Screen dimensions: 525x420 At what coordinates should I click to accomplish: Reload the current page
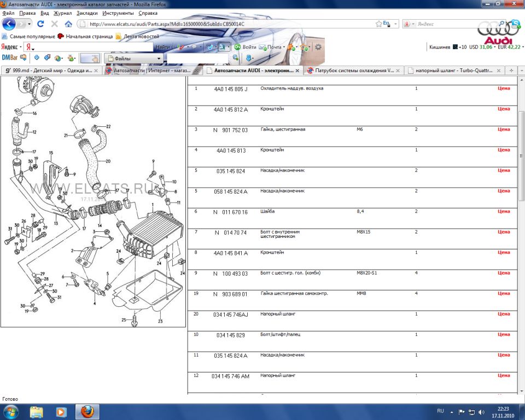pyautogui.click(x=40, y=24)
